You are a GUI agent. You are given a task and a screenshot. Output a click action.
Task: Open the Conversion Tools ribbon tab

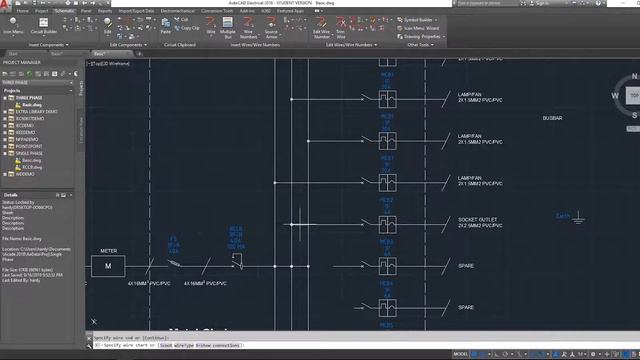click(x=217, y=11)
